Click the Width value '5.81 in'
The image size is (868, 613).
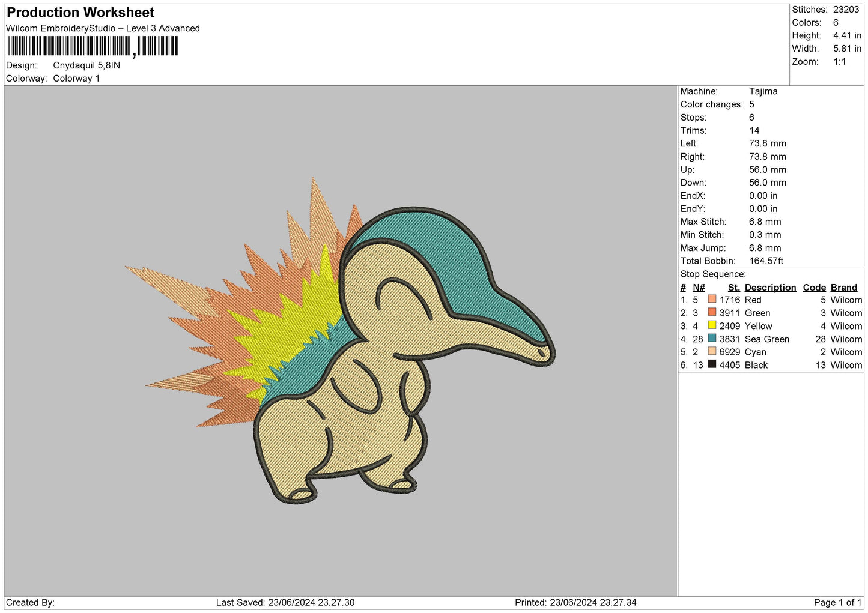[x=847, y=49]
